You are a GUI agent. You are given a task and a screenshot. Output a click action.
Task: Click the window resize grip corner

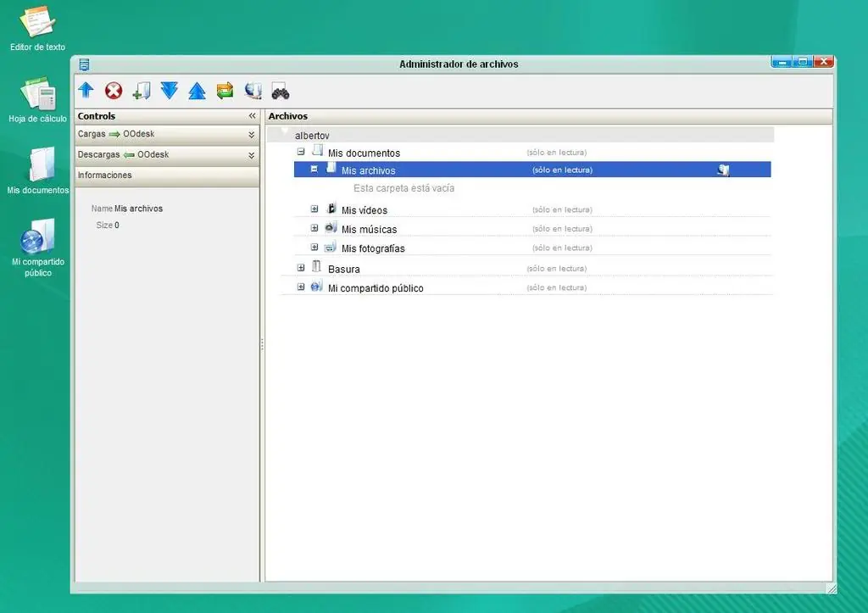pos(831,589)
